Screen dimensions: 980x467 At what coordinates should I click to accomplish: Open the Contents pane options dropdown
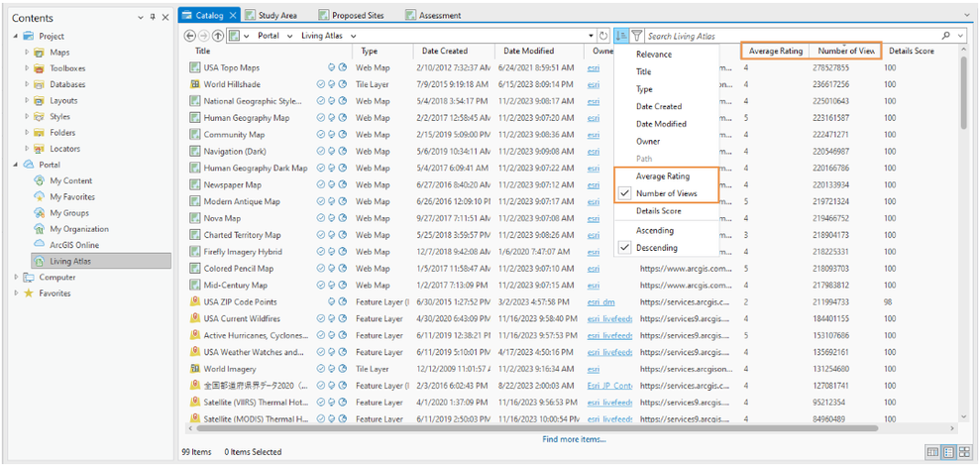[140, 18]
